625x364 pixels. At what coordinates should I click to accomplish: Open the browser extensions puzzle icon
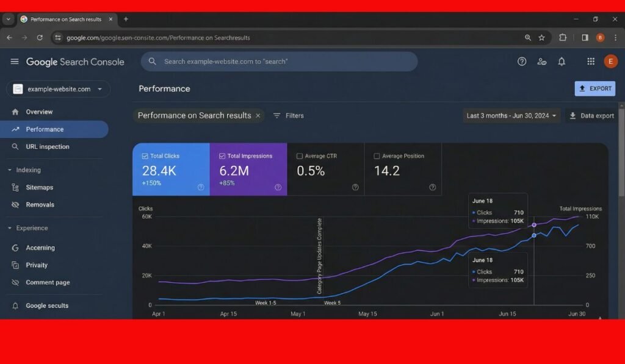point(563,38)
